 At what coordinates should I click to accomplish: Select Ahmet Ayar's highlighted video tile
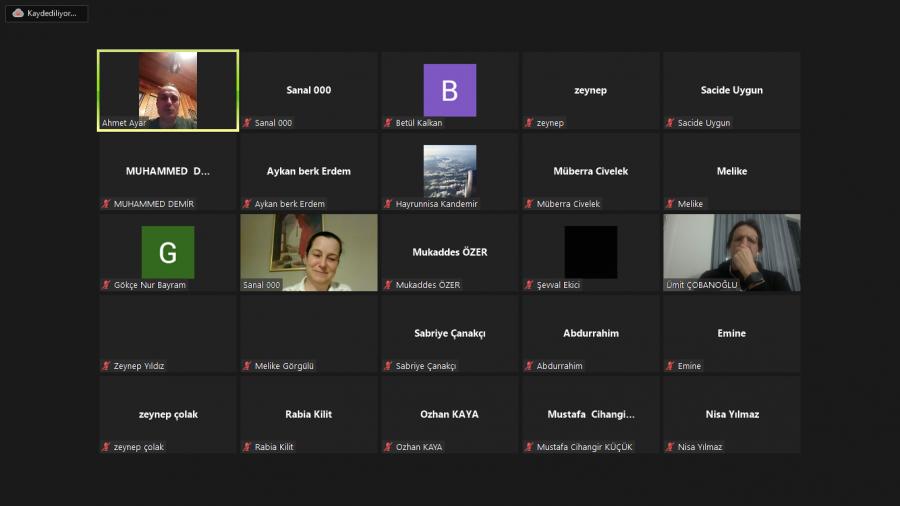point(167,90)
